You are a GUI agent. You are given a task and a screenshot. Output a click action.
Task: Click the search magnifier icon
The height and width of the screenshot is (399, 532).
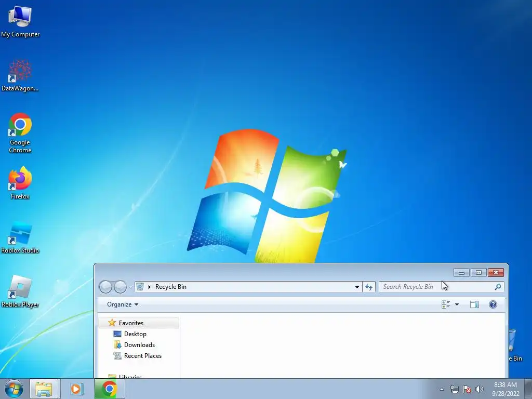coord(498,287)
